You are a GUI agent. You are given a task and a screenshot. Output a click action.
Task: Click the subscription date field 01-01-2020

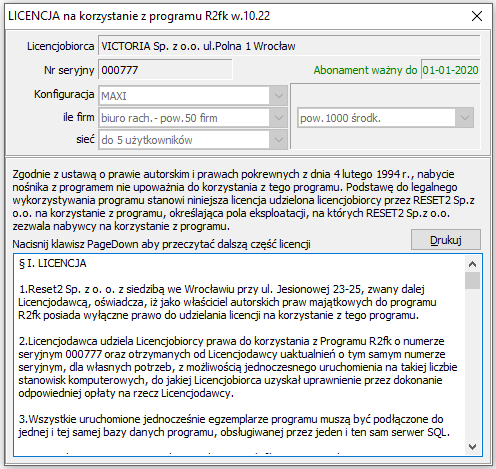[x=450, y=70]
